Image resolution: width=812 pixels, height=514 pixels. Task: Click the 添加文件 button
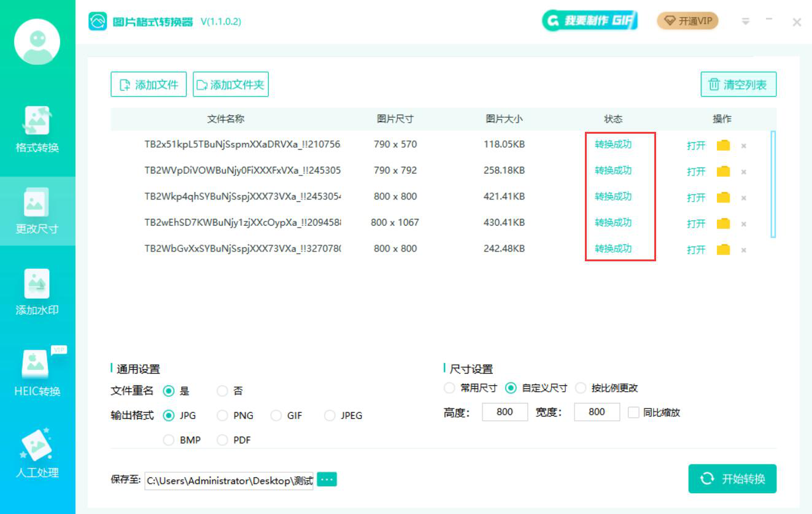click(149, 85)
